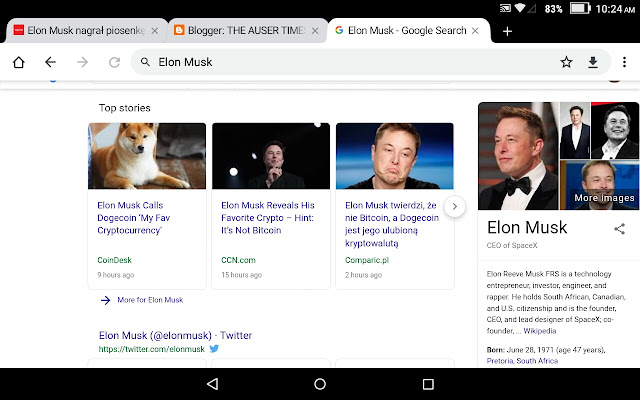This screenshot has width=640, height=400.
Task: Close the Elon Musk Google Search tab
Action: pyautogui.click(x=475, y=31)
